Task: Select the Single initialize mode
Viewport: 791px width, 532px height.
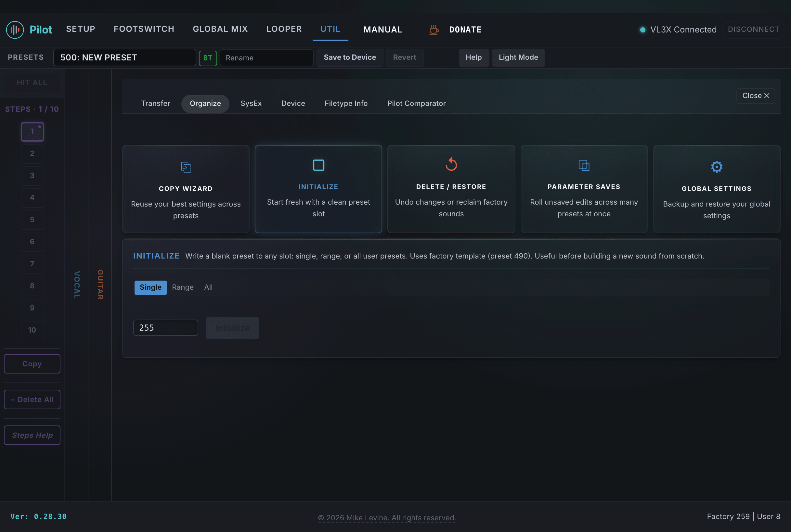Action: 150,287
